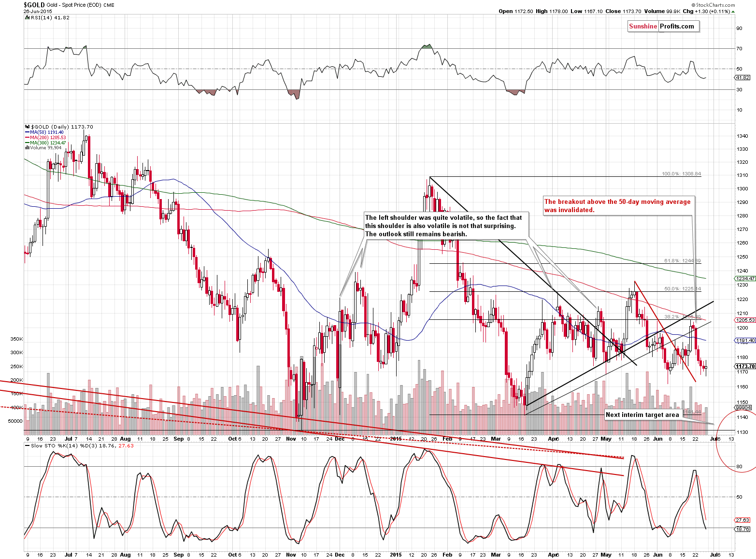
Task: Click the 18.76 stochastic value tag
Action: click(742, 530)
